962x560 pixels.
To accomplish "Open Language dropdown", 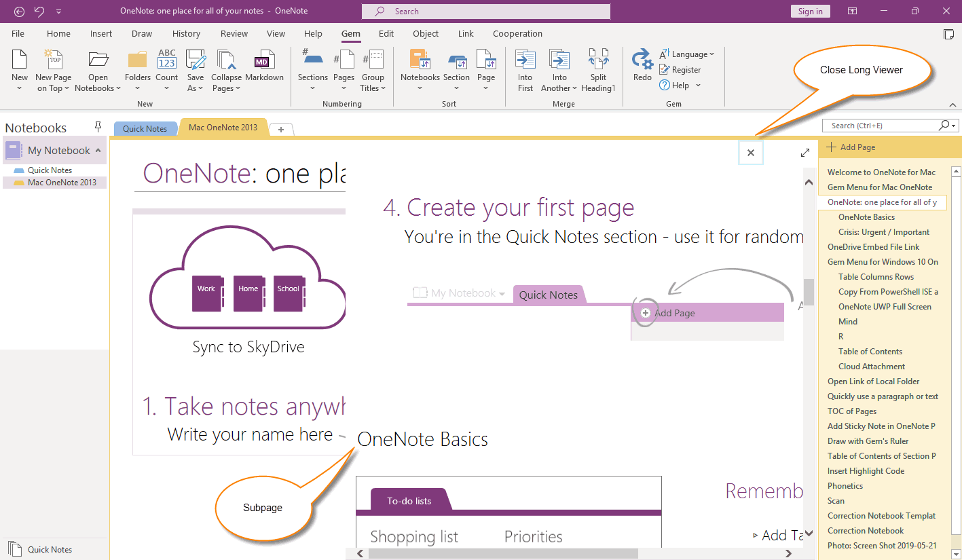I will (x=687, y=54).
